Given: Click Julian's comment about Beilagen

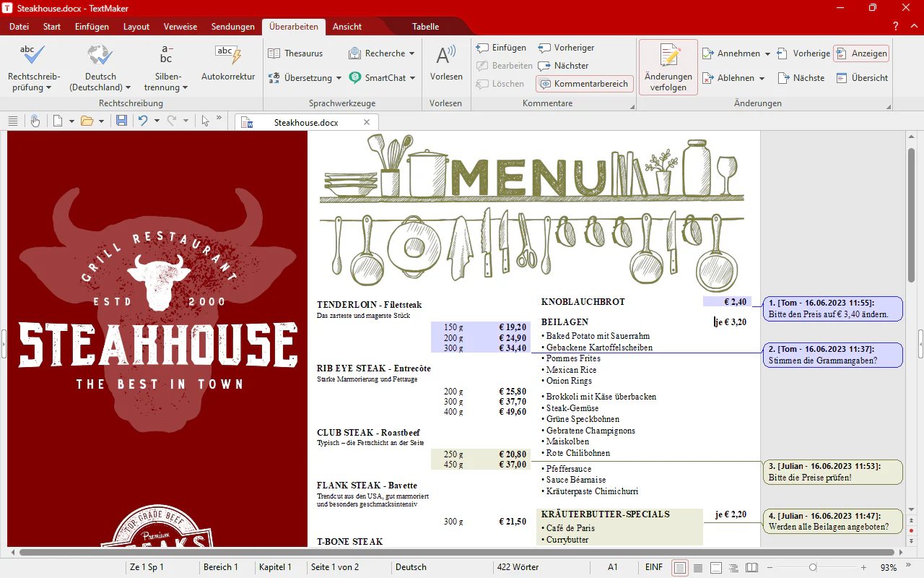Looking at the screenshot, I should 833,521.
